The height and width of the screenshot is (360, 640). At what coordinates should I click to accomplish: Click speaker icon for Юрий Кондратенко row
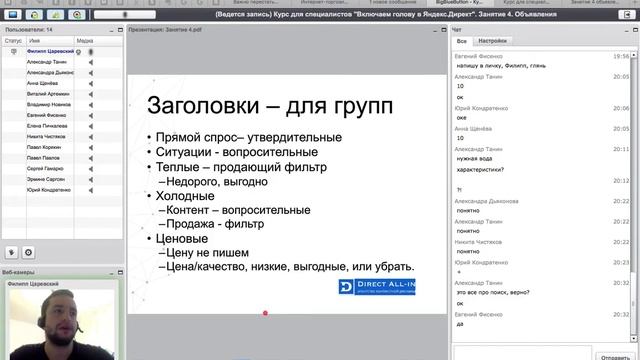point(91,190)
